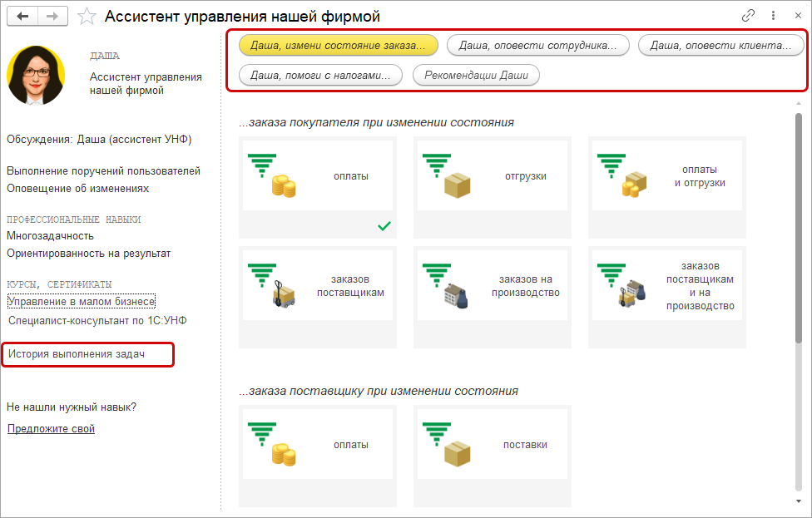Open 'Рекомендации Даши' tab

476,76
